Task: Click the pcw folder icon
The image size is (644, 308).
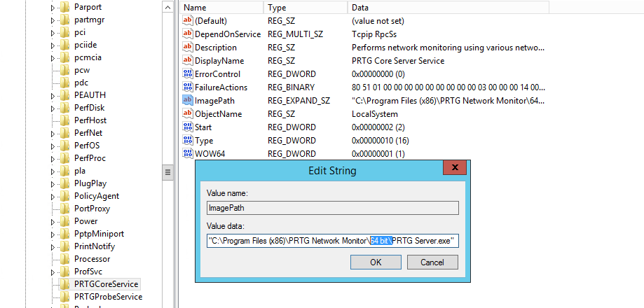Action: click(x=64, y=70)
